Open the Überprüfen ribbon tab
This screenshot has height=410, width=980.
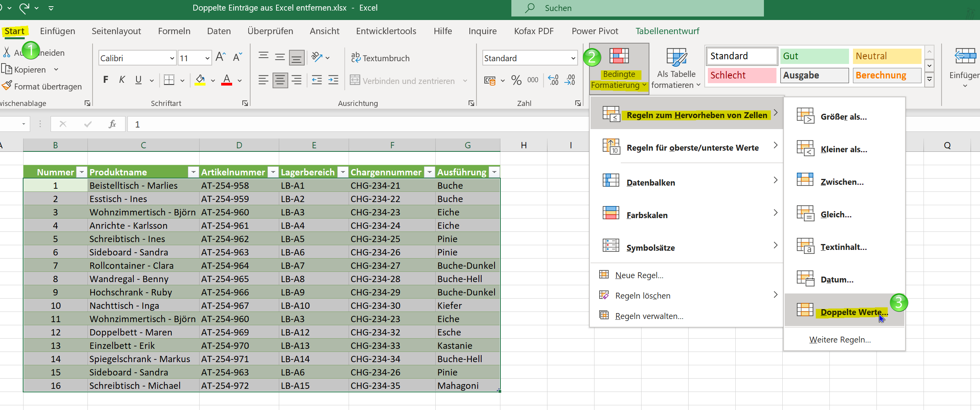(x=270, y=31)
